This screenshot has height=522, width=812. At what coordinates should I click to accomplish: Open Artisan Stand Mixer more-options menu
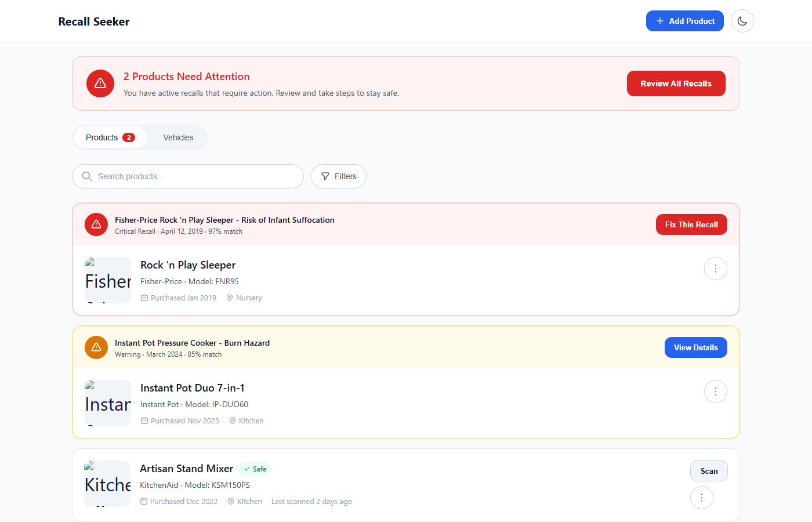[702, 498]
